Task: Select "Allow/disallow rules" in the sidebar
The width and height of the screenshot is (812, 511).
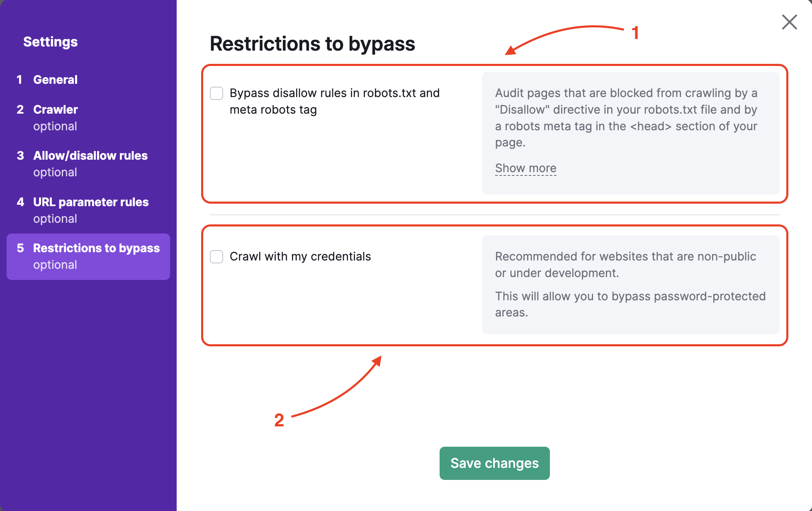Action: tap(90, 156)
